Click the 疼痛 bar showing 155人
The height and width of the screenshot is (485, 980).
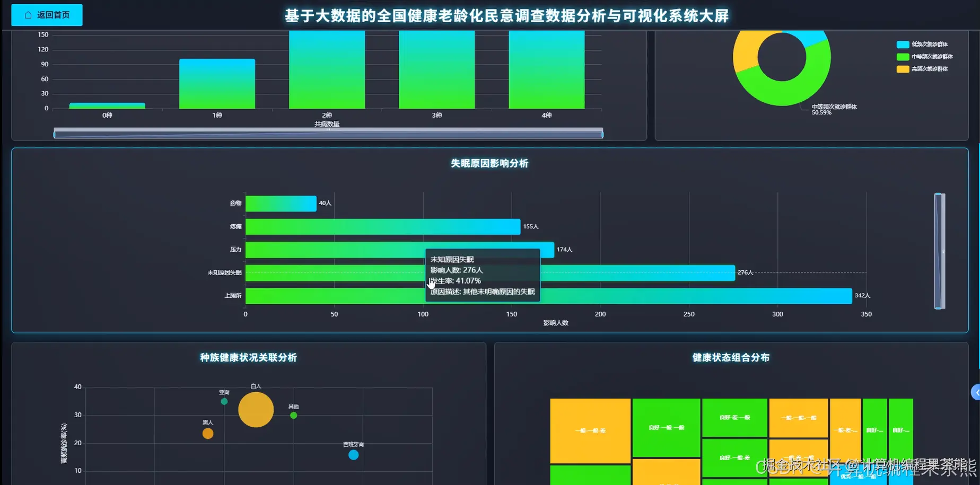[382, 226]
